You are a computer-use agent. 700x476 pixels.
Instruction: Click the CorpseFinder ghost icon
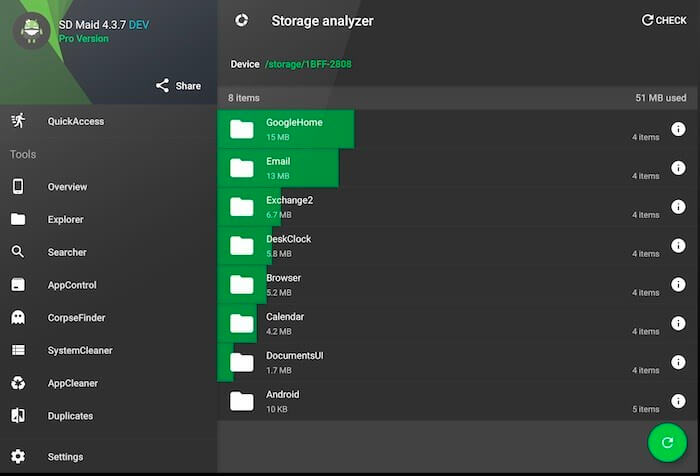click(x=18, y=317)
